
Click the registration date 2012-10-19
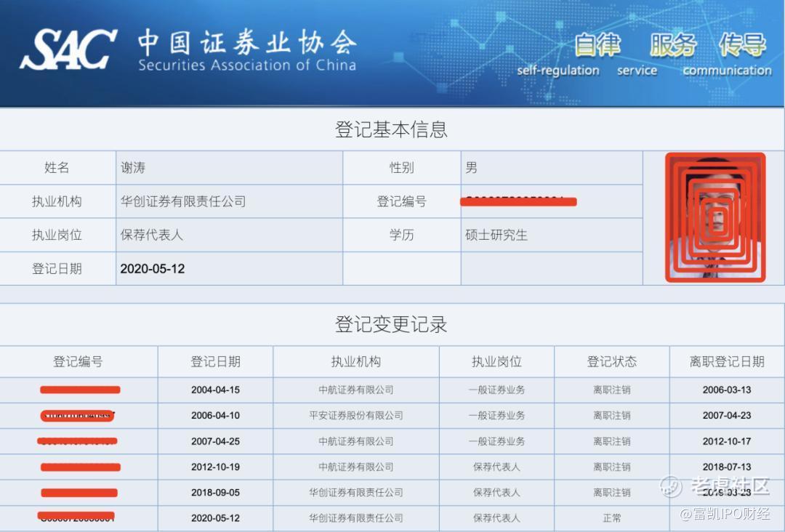[215, 467]
